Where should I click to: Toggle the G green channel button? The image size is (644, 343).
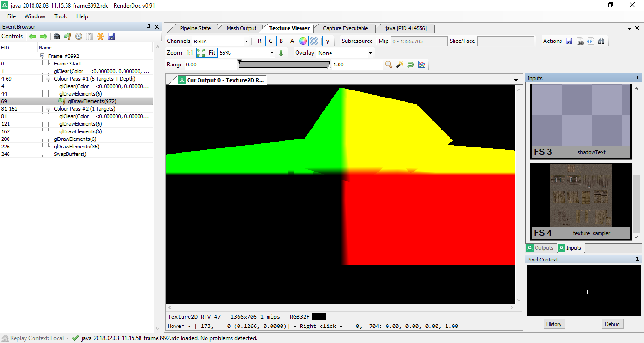click(271, 41)
